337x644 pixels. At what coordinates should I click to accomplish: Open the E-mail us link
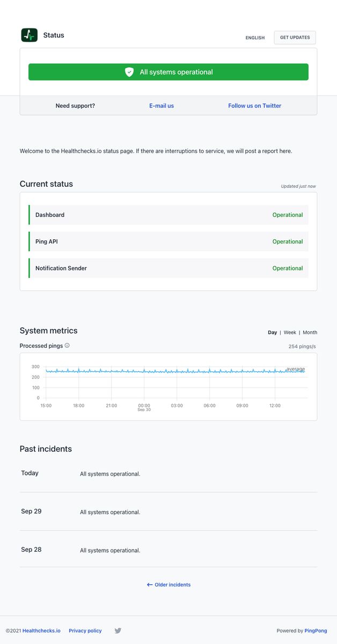pyautogui.click(x=162, y=106)
